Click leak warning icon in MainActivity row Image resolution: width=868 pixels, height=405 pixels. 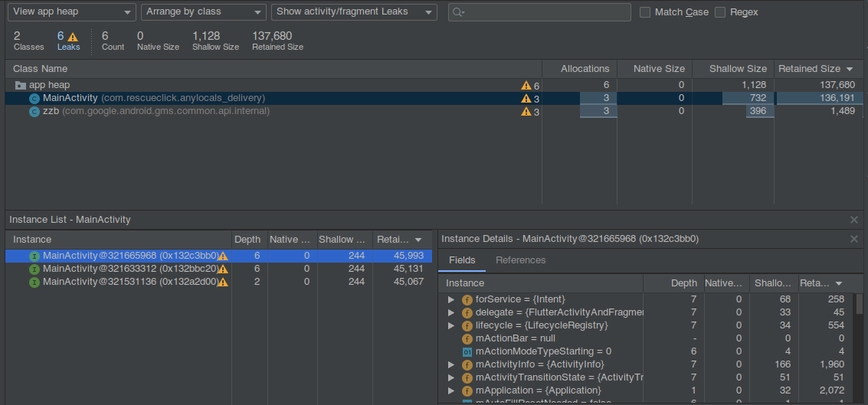[x=526, y=99]
